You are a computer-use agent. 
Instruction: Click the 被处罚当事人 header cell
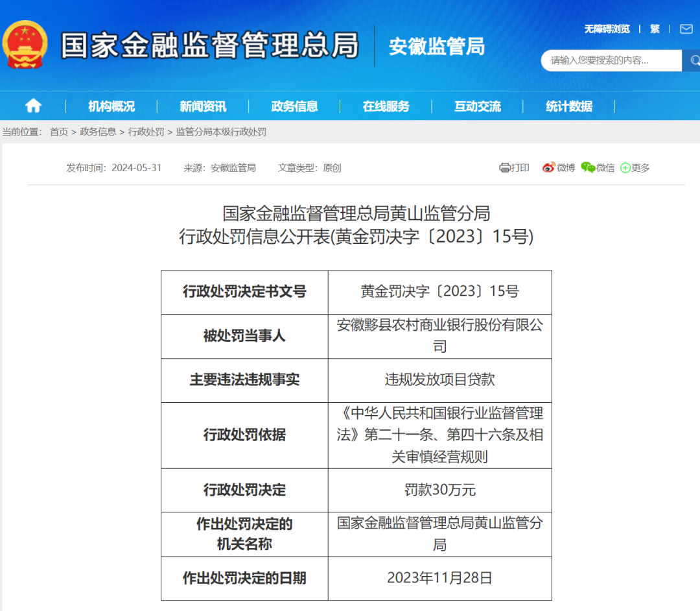pos(244,337)
